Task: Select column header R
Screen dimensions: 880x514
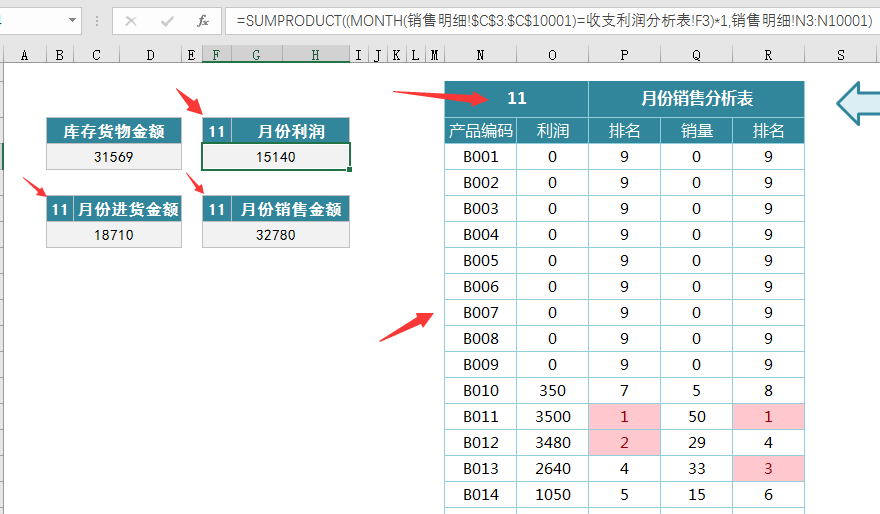Action: 768,55
